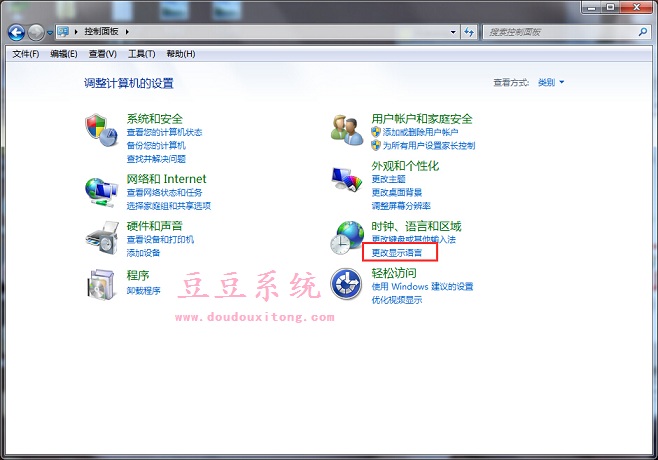This screenshot has height=460, width=658.
Task: Open the 工具(T) menu
Action: pyautogui.click(x=141, y=54)
